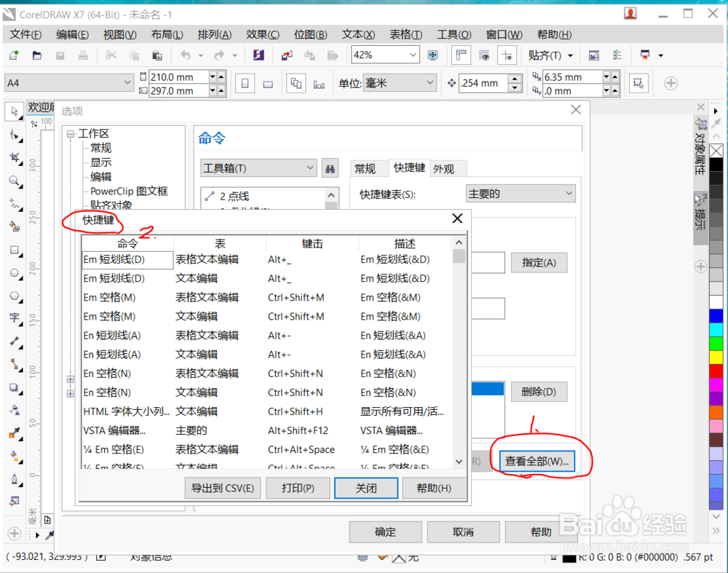Image resolution: width=728 pixels, height=573 pixels.
Task: Click the binoculars search icon
Action: tap(330, 169)
